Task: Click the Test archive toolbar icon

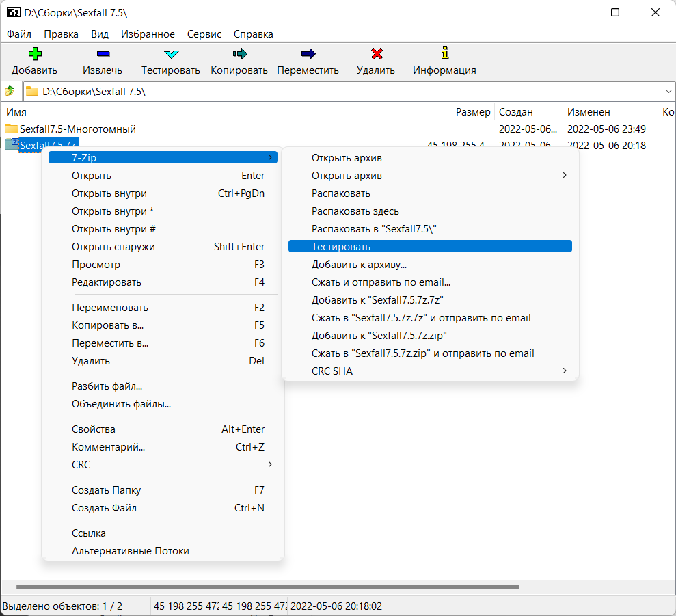Action: coord(171,54)
